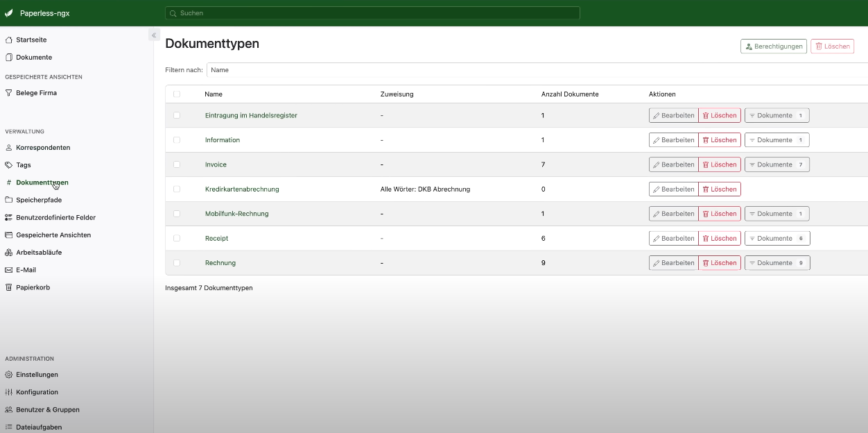Click the Tags label icon
Screen dimensions: 868x433
pyautogui.click(x=9, y=164)
